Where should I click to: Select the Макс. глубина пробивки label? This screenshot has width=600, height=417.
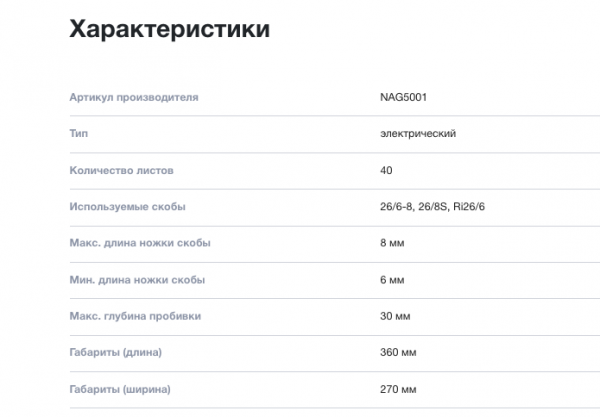click(135, 316)
